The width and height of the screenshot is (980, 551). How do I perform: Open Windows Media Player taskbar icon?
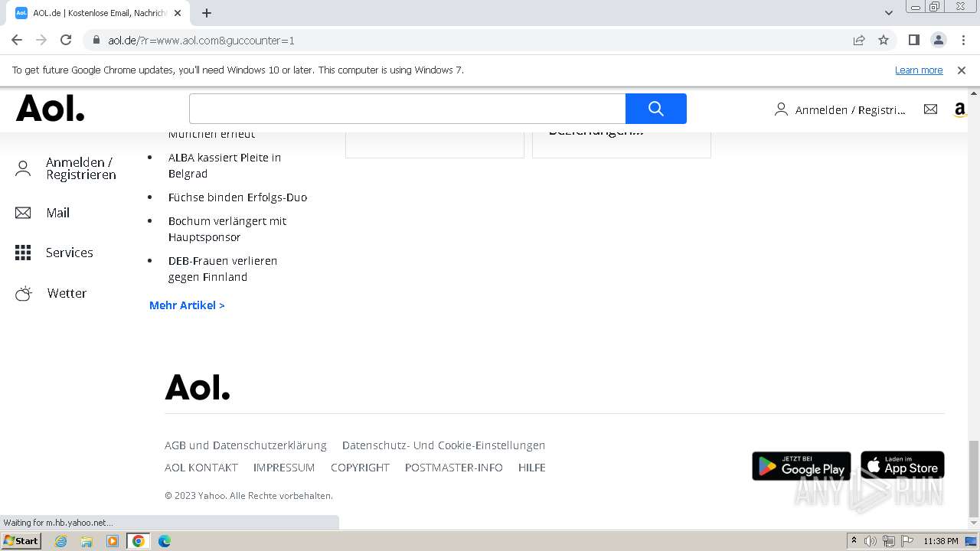113,541
